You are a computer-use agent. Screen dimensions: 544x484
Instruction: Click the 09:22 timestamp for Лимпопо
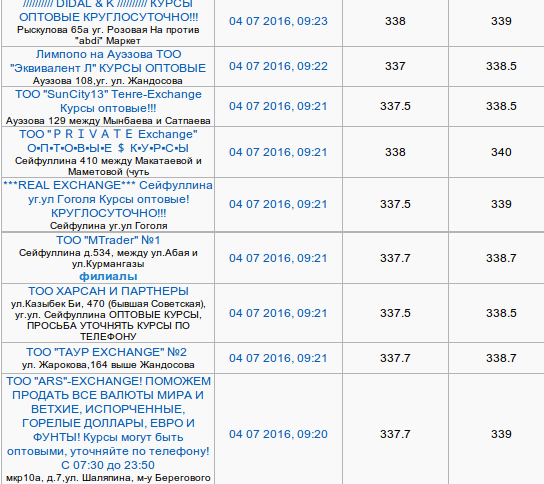click(278, 66)
